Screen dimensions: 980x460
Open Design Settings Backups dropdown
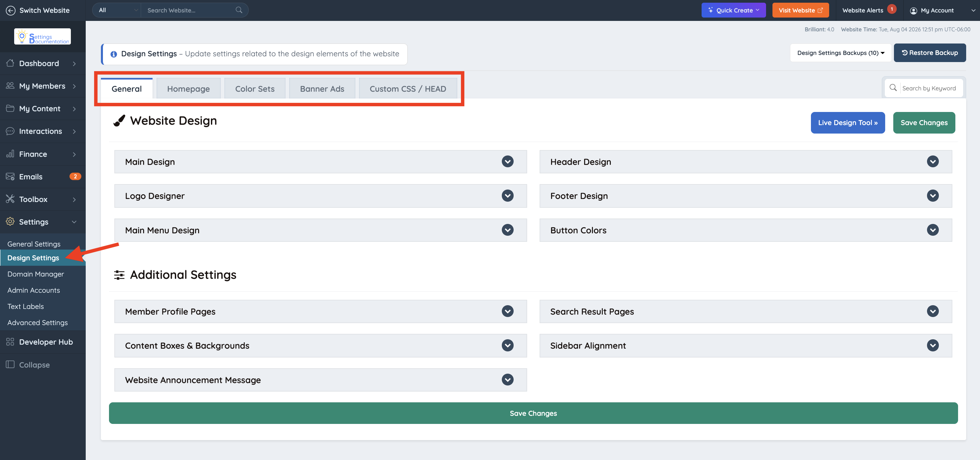[x=841, y=53]
